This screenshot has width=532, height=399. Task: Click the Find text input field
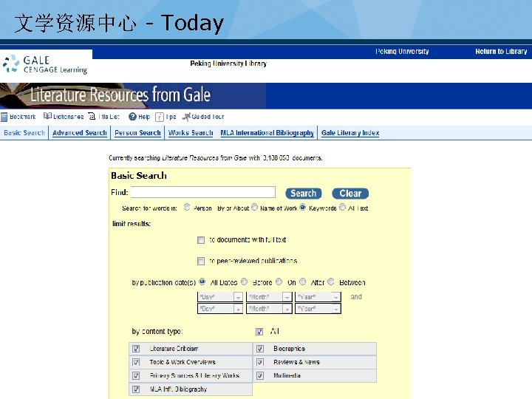pyautogui.click(x=203, y=192)
